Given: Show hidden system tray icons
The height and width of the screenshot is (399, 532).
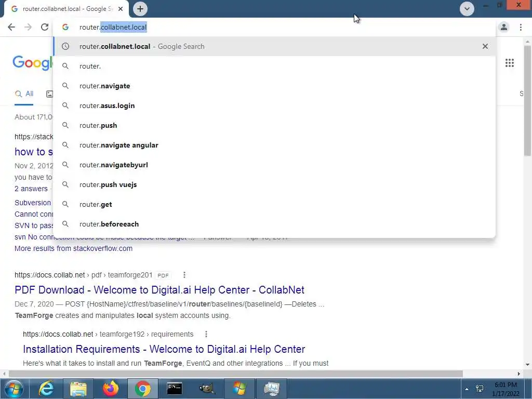Looking at the screenshot, I should pos(467,389).
